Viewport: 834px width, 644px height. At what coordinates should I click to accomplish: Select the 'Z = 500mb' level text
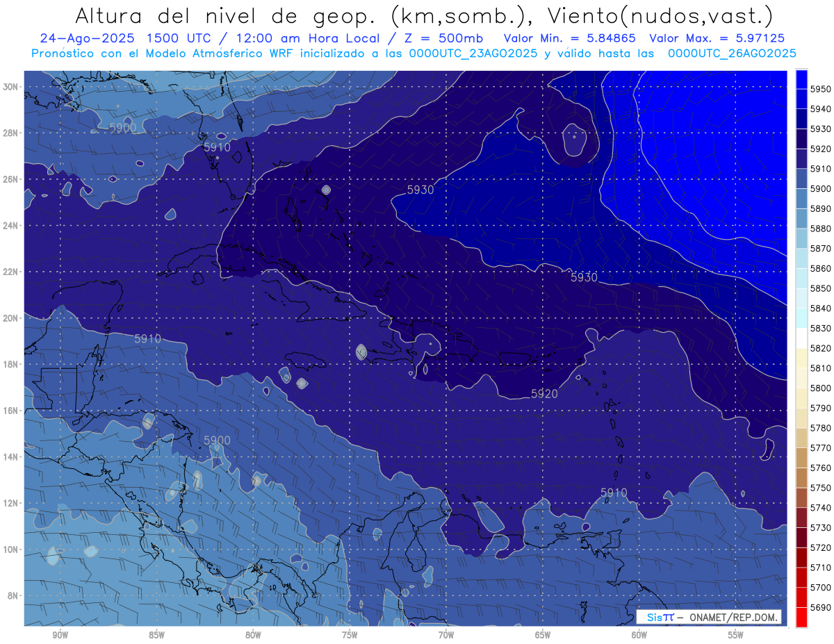pyautogui.click(x=439, y=39)
